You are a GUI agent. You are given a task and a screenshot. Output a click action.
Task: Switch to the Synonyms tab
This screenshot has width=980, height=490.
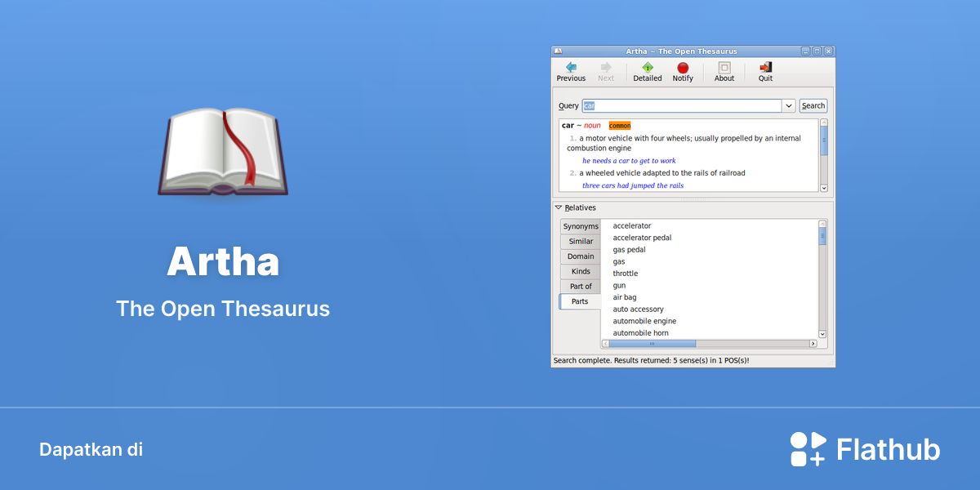point(581,226)
